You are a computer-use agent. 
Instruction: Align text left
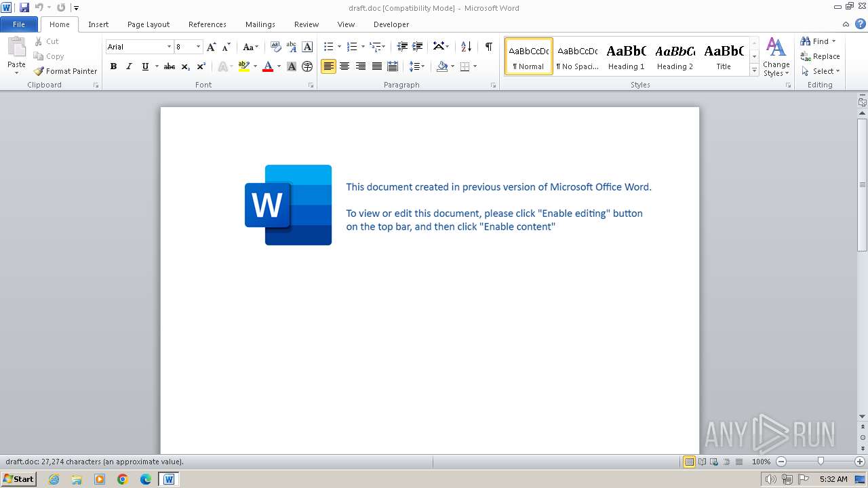tap(328, 66)
